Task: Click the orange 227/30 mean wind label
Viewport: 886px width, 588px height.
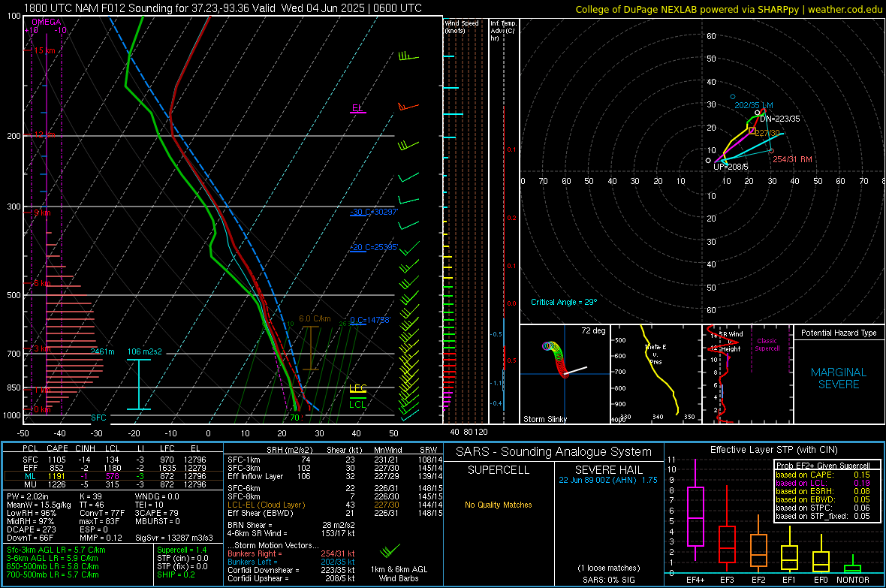Action: click(767, 133)
